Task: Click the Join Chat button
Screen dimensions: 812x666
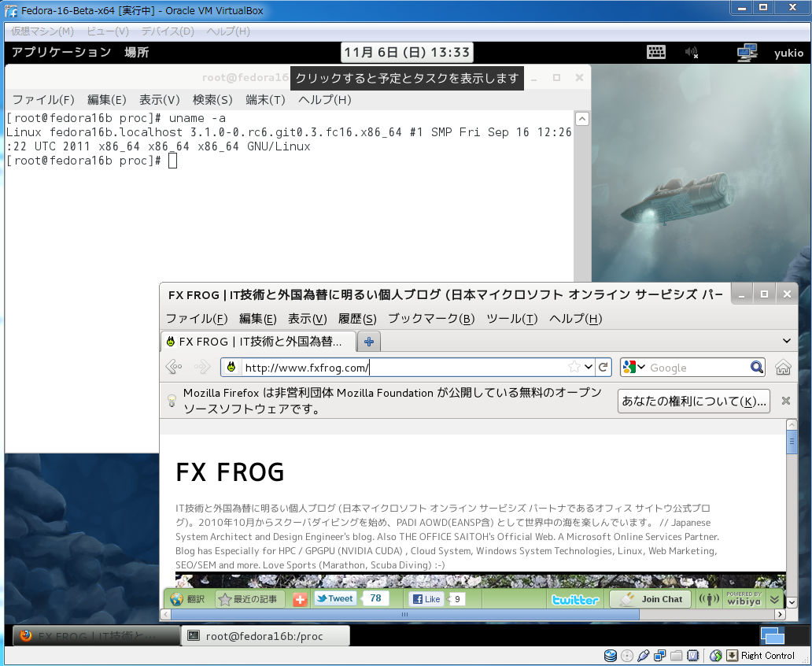Action: [651, 599]
